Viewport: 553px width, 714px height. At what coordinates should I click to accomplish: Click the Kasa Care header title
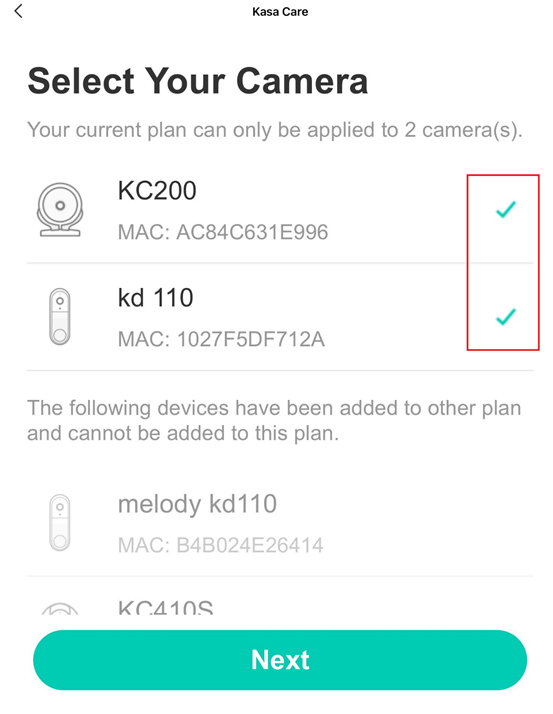point(280,11)
